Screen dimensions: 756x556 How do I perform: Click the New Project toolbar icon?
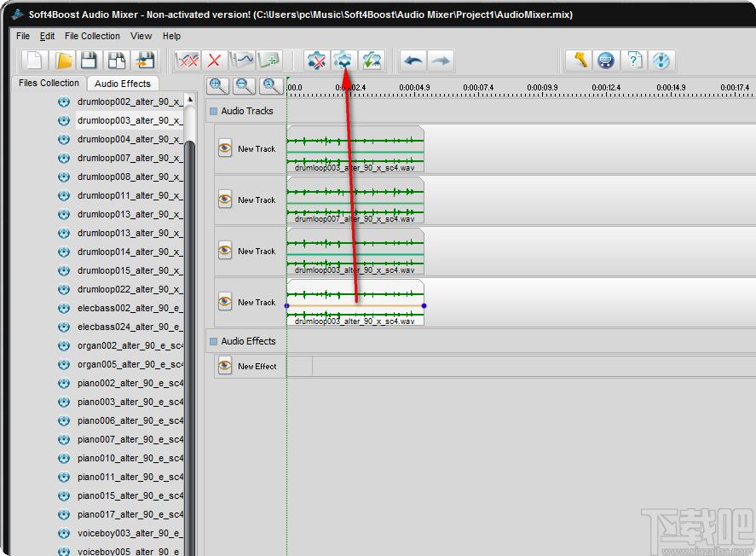[x=34, y=61]
